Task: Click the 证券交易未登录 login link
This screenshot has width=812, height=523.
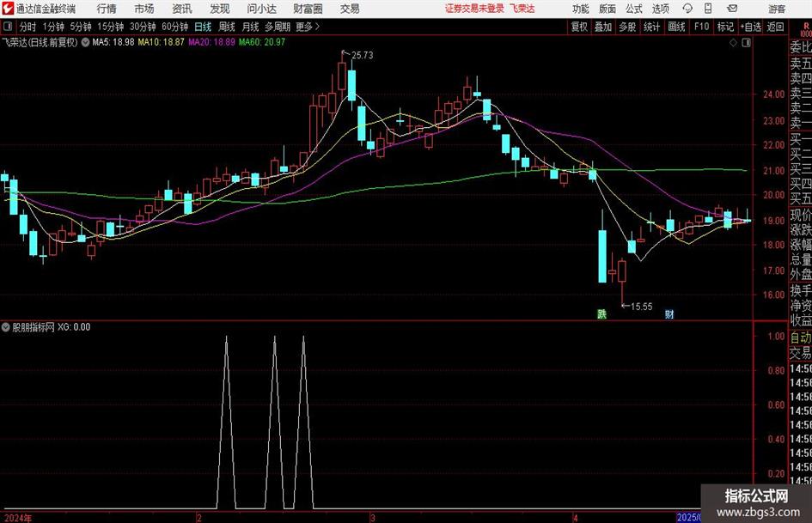Action: click(x=474, y=9)
